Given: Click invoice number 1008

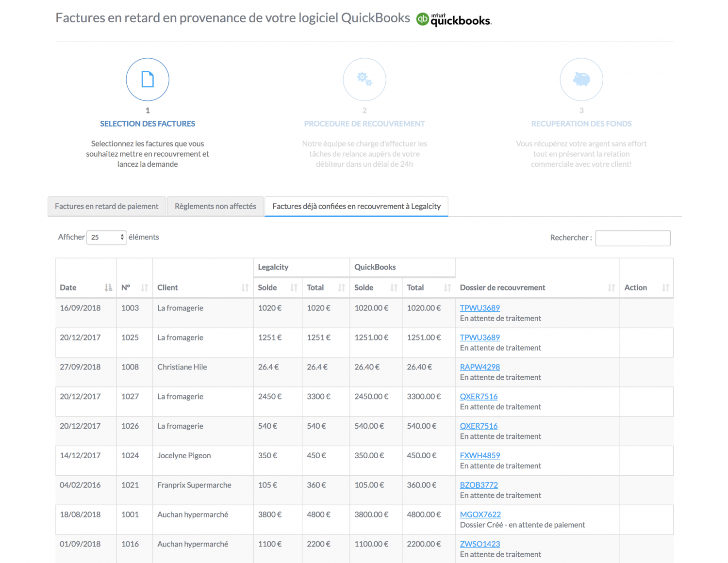Looking at the screenshot, I should point(130,367).
